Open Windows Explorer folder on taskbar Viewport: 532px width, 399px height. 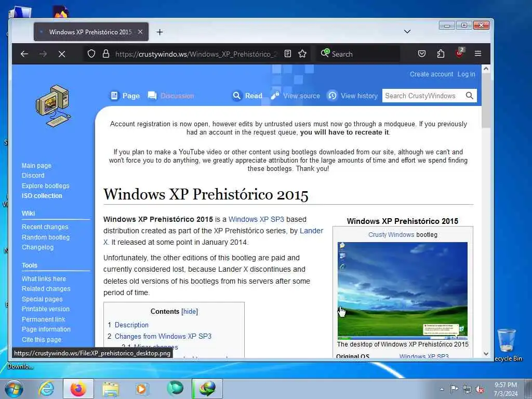(x=111, y=389)
